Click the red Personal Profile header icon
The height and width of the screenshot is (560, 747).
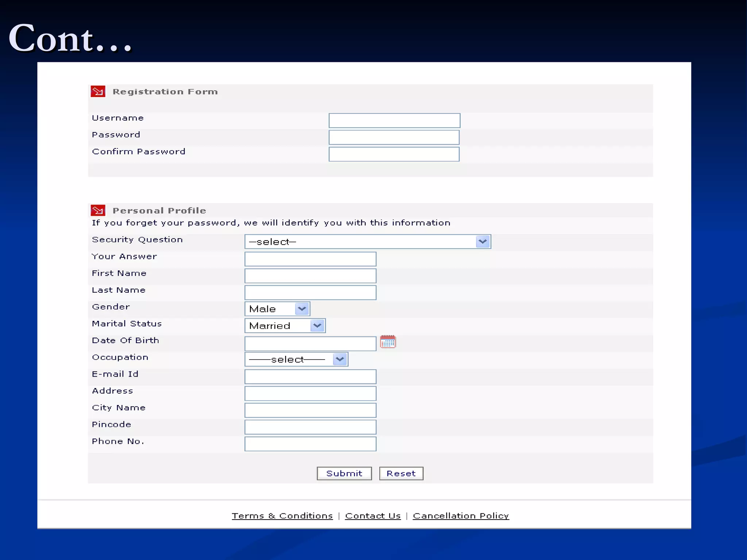[98, 210]
